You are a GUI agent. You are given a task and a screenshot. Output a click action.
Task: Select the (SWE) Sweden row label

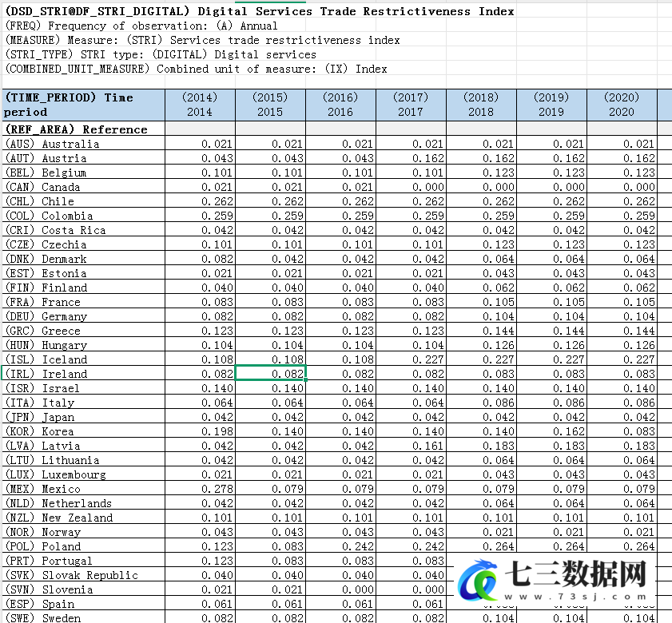point(84,617)
